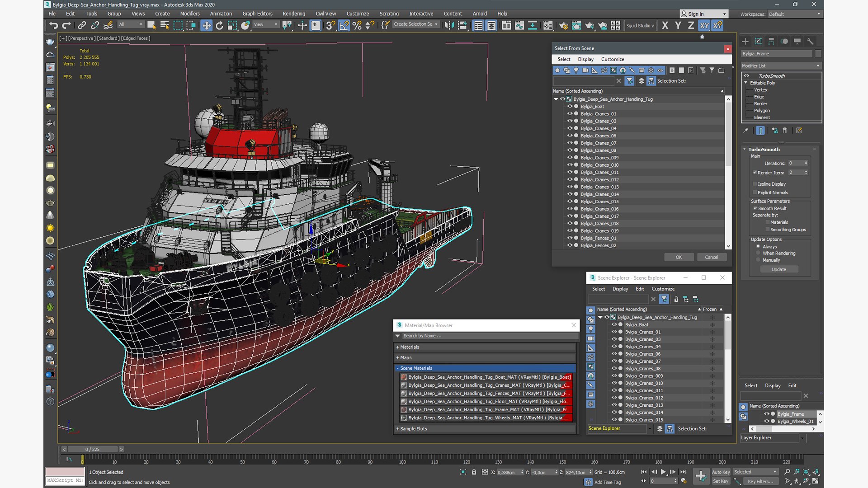
Task: Open the Rendering menu
Action: pyautogui.click(x=294, y=14)
